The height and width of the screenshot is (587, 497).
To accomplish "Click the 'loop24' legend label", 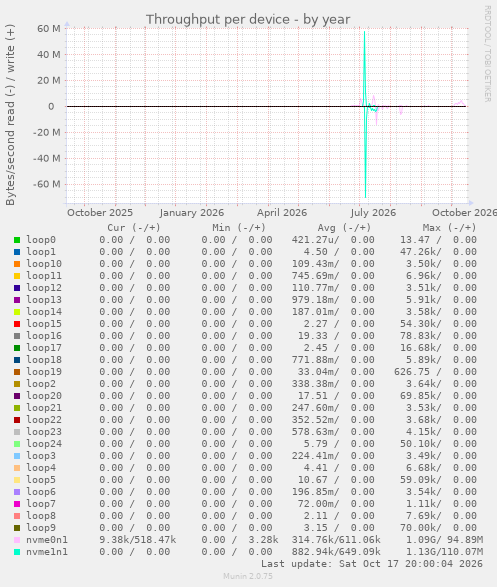I will pyautogui.click(x=44, y=443).
